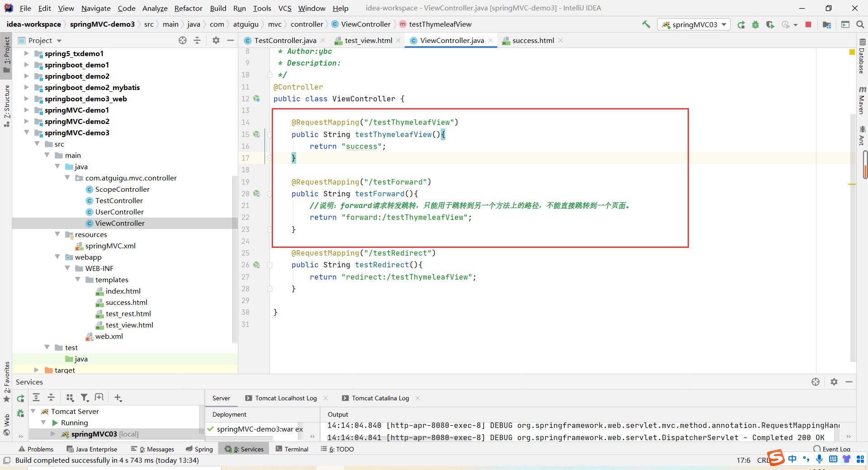The height and width of the screenshot is (470, 868).
Task: Start debugging with the green bug icon
Action: click(x=755, y=24)
